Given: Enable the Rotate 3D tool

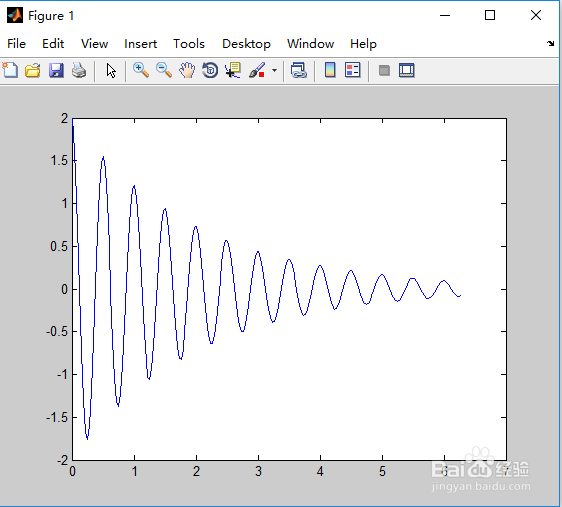Looking at the screenshot, I should tap(210, 70).
